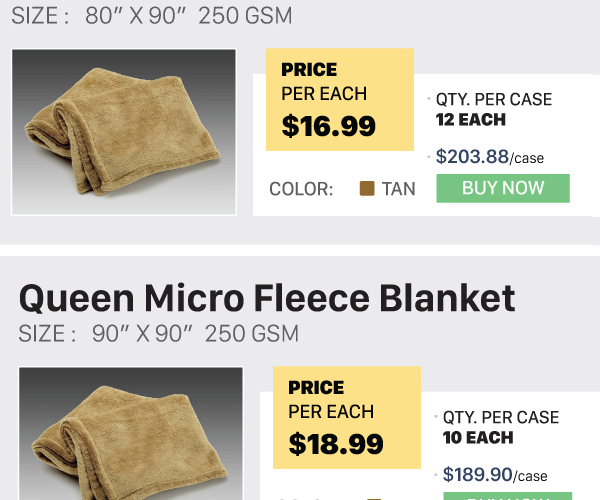
Task: Click the TAN color label
Action: (x=398, y=188)
